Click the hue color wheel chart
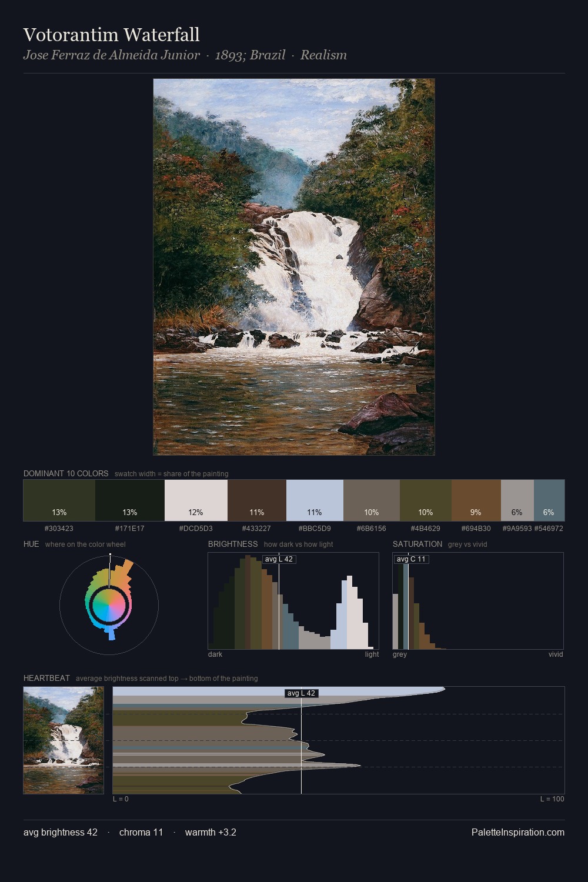The width and height of the screenshot is (588, 882). [x=109, y=604]
